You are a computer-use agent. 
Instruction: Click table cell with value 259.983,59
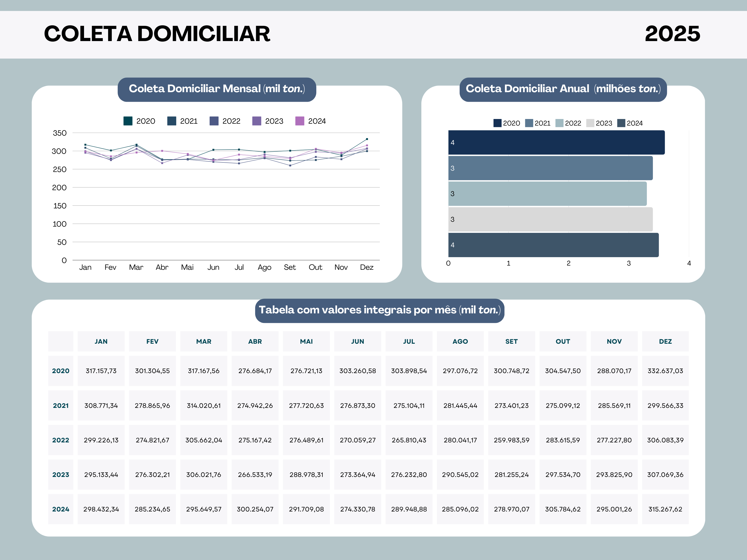pyautogui.click(x=511, y=440)
